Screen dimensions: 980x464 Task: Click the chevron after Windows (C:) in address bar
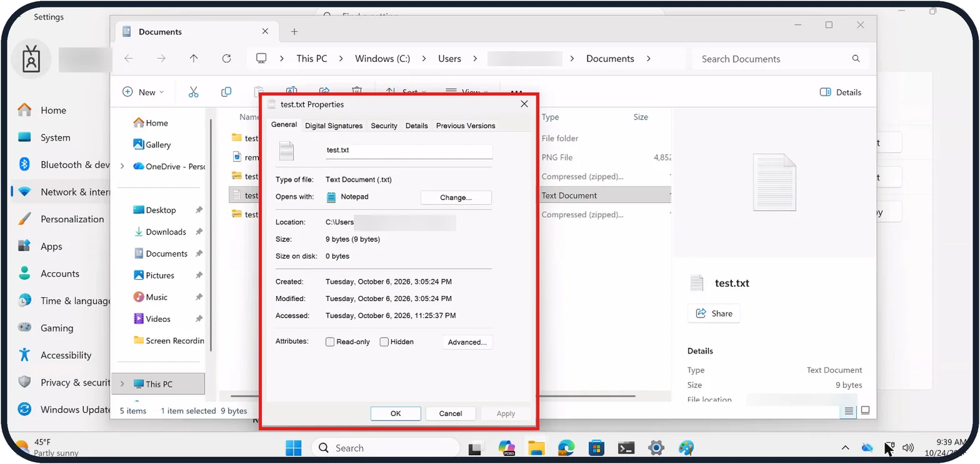click(424, 58)
